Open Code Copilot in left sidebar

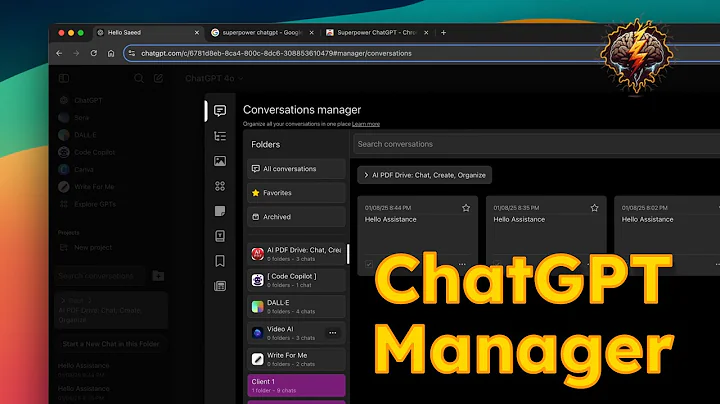pyautogui.click(x=86, y=152)
